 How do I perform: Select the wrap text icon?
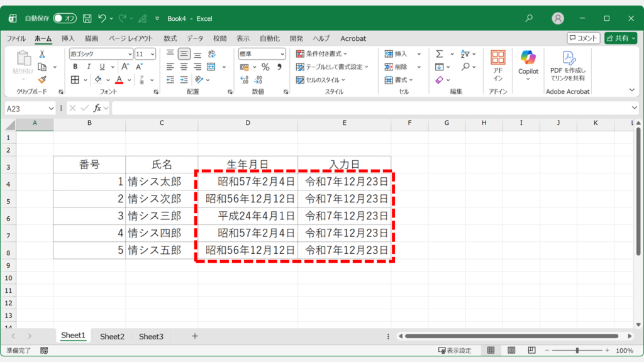pos(211,53)
